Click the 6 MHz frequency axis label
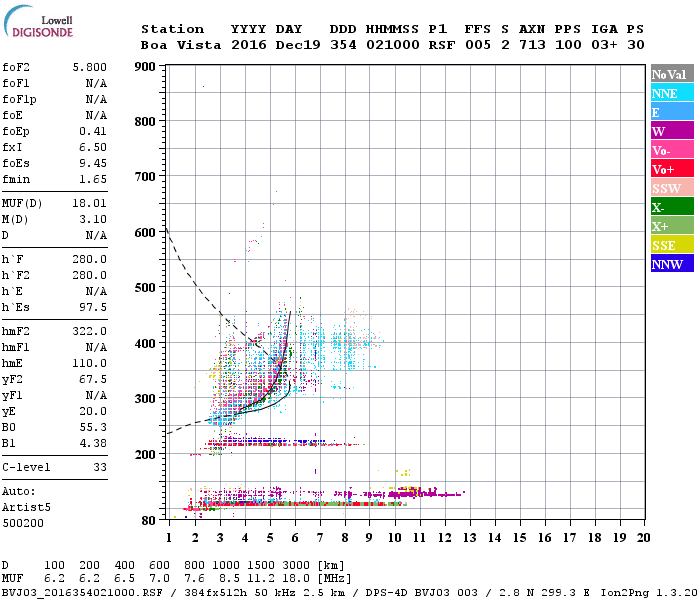Screen dimensions: 700x600 point(295,538)
